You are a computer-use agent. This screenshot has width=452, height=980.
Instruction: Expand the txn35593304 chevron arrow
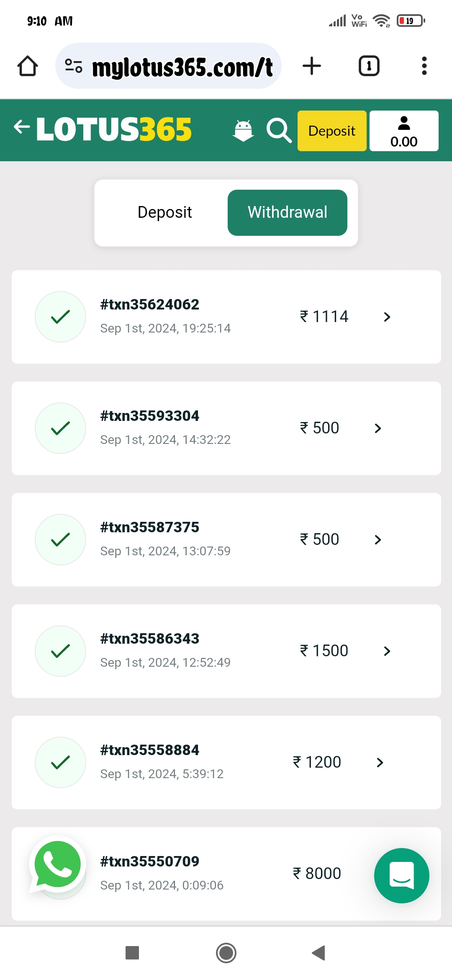(378, 428)
